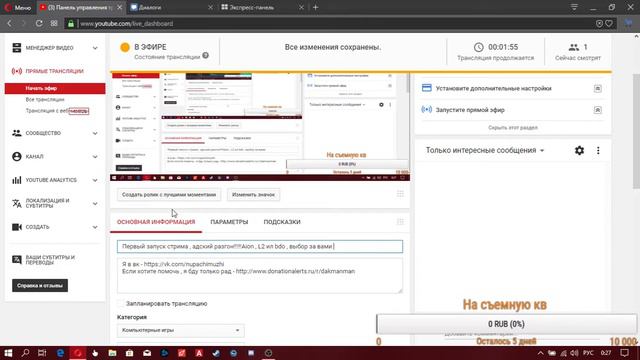Open chat more options three-dot menu
Viewport: 640px width, 360px height.
(x=598, y=150)
